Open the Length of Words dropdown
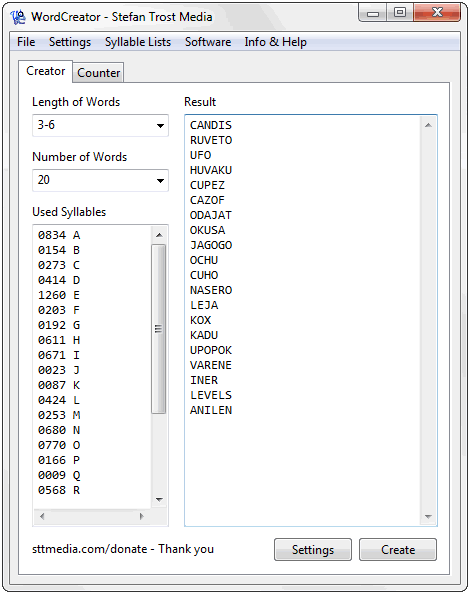 point(100,125)
